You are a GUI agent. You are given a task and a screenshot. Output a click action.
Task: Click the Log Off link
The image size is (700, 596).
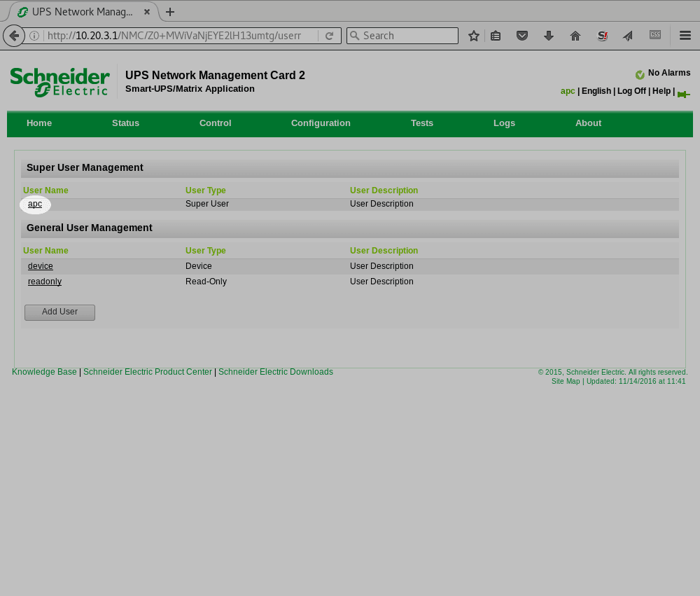click(x=631, y=92)
